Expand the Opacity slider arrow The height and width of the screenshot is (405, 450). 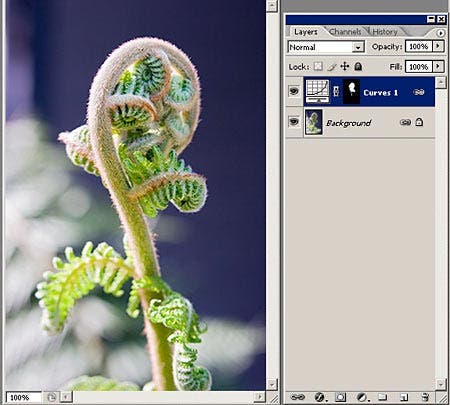tap(438, 46)
